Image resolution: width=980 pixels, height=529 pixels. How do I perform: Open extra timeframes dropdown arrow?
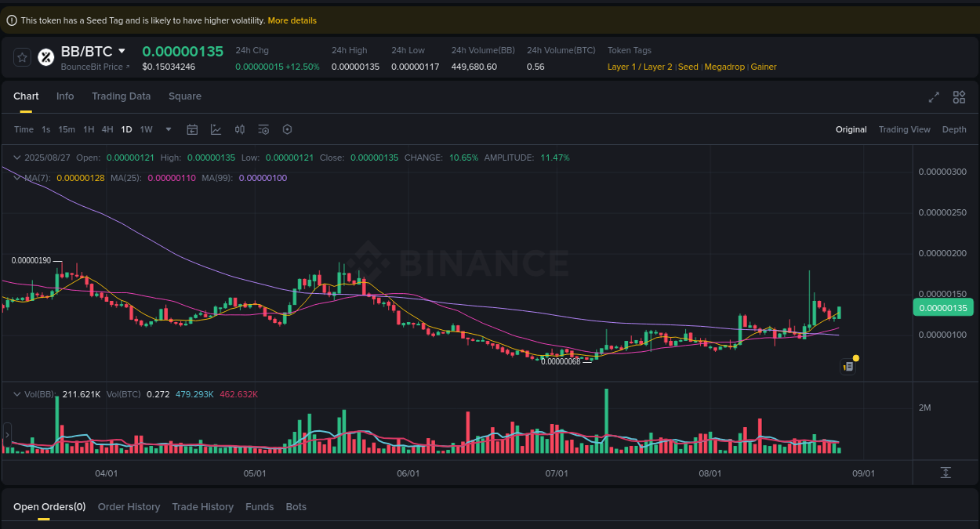[x=168, y=129]
